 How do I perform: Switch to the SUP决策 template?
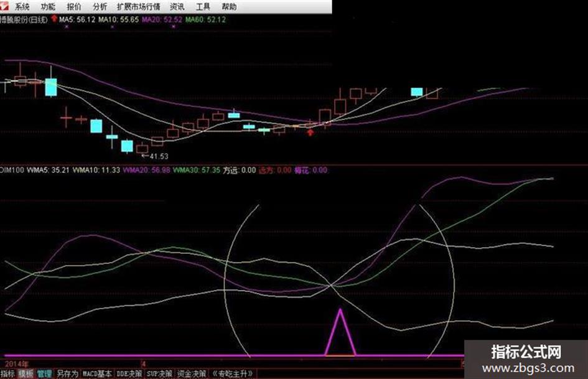pyautogui.click(x=159, y=374)
